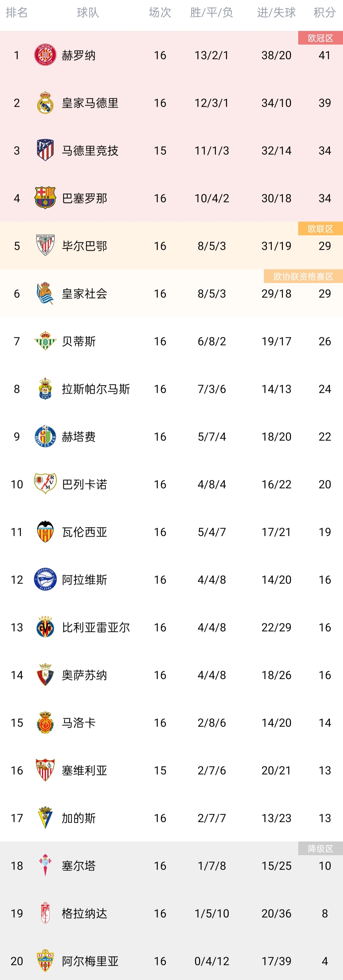The height and width of the screenshot is (980, 343).
Task: Open the Sevilla club crest icon
Action: pyautogui.click(x=45, y=770)
